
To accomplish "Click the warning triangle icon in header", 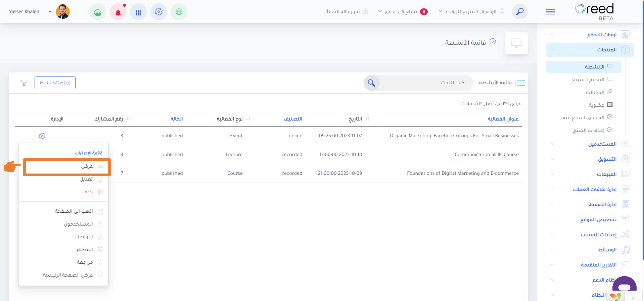I will pos(365,11).
